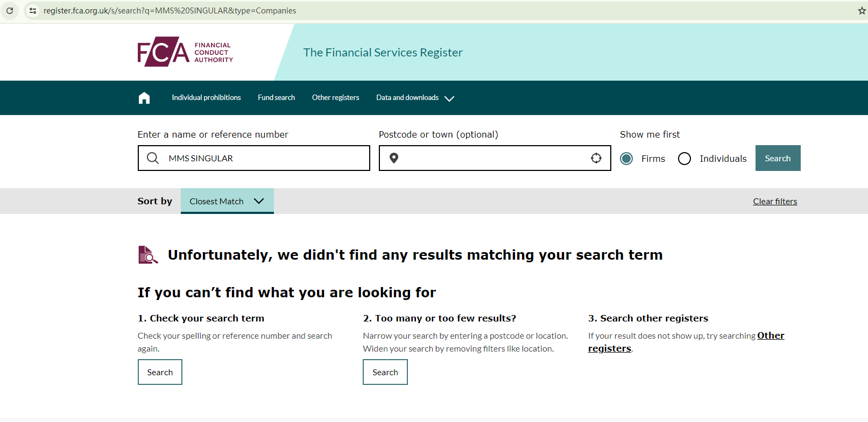Screen dimensions: 868x422
Task: Click the location pin icon in postcode field
Action: tap(394, 158)
